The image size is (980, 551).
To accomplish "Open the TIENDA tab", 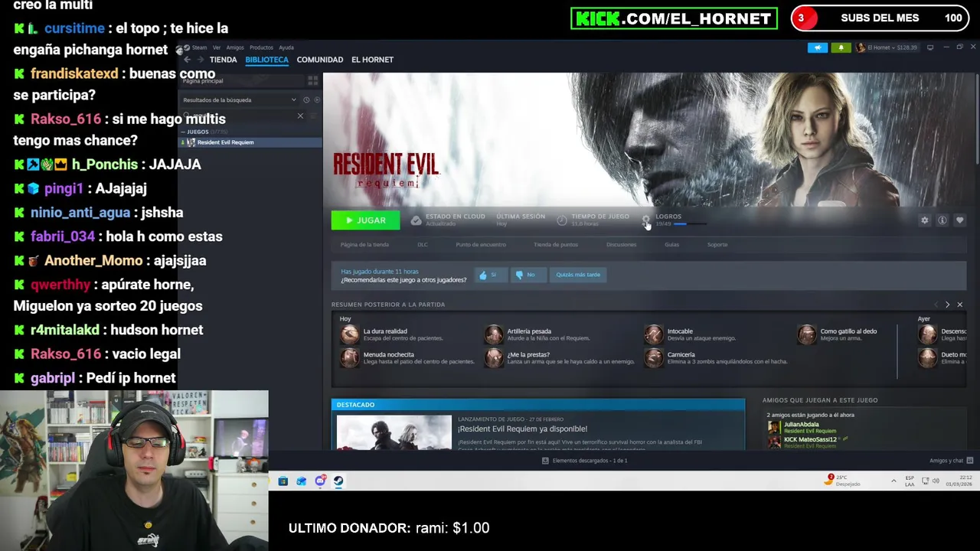I will pos(223,60).
